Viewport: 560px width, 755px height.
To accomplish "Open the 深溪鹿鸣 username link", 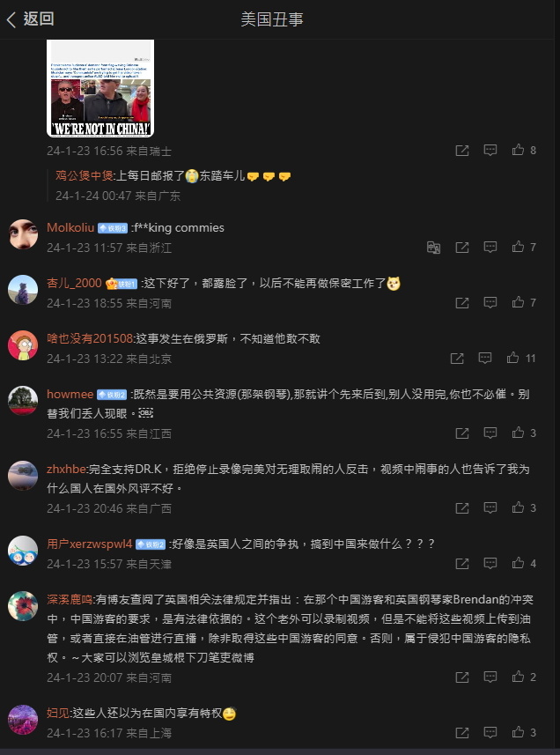I will pyautogui.click(x=70, y=600).
